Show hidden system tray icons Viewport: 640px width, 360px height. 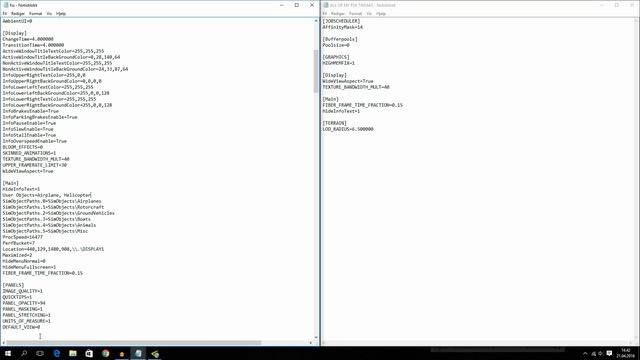(585, 353)
